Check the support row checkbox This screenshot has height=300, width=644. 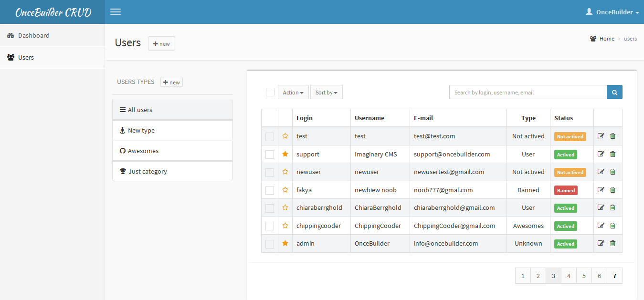pyautogui.click(x=270, y=155)
